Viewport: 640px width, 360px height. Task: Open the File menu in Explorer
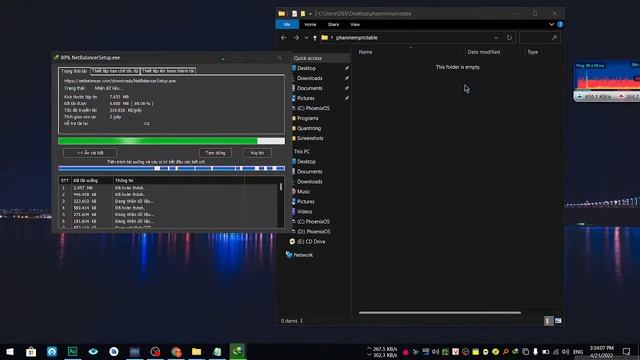tap(287, 24)
